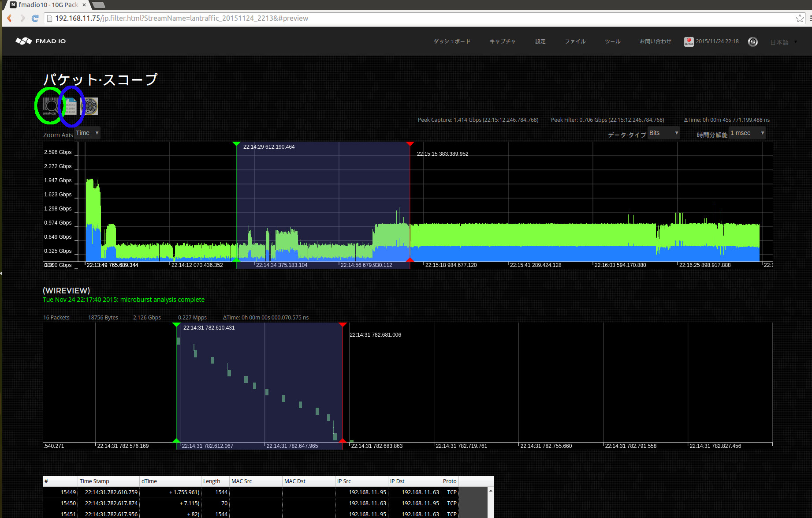Open the binary packet data file icon
Viewport: 812px width, 518px height.
[x=71, y=106]
